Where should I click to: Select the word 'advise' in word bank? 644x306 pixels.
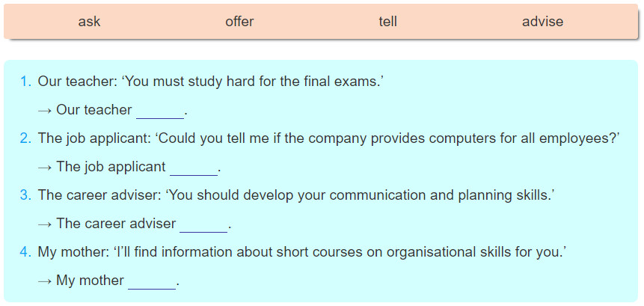pos(542,22)
